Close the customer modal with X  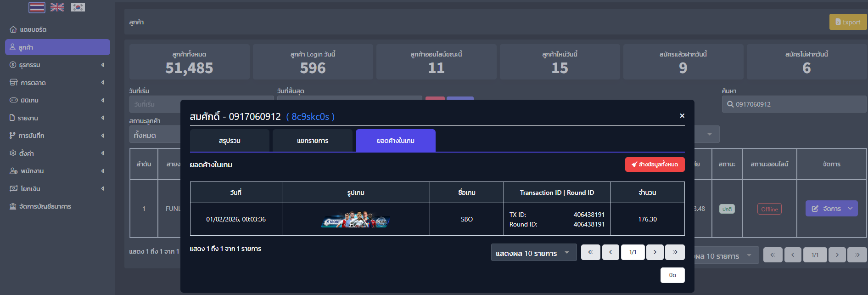pos(682,116)
